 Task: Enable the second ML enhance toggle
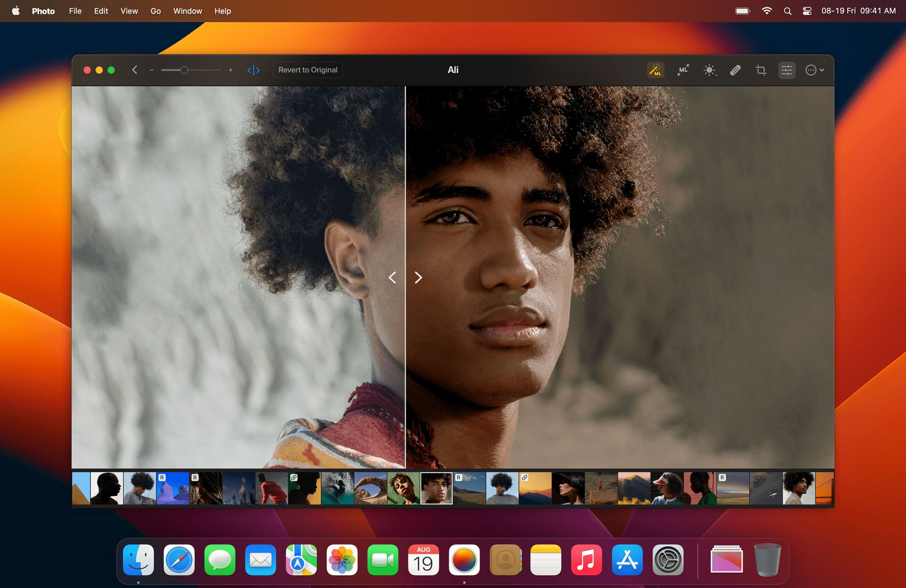click(683, 69)
